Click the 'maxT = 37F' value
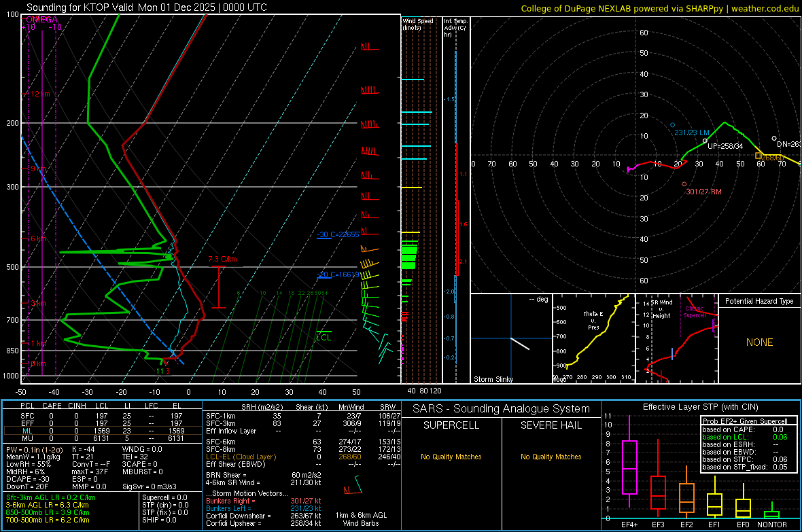Image resolution: width=802 pixels, height=532 pixels. pyautogui.click(x=90, y=472)
